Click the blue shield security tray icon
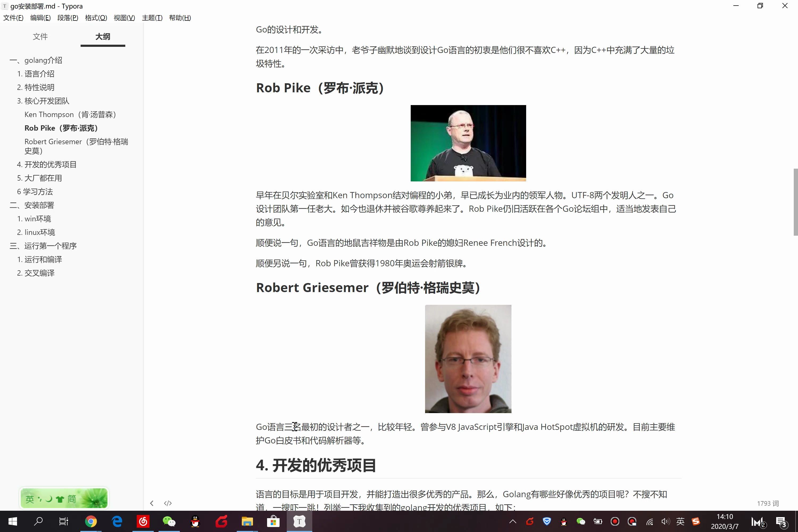Screen dimensions: 798x532 pos(547,521)
